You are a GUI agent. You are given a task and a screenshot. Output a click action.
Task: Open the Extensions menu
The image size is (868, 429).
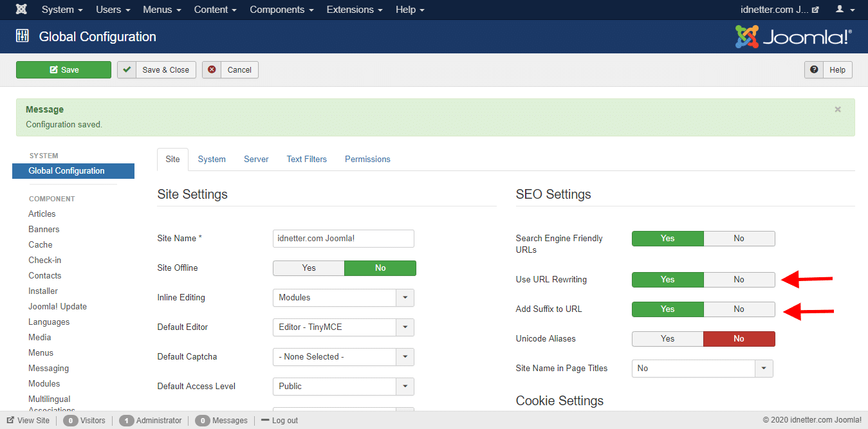355,10
